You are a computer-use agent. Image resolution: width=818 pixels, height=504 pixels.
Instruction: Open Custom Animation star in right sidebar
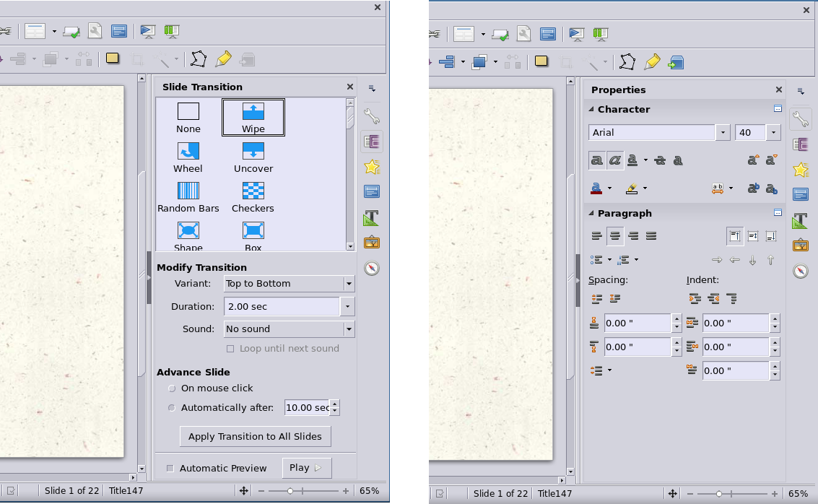800,170
